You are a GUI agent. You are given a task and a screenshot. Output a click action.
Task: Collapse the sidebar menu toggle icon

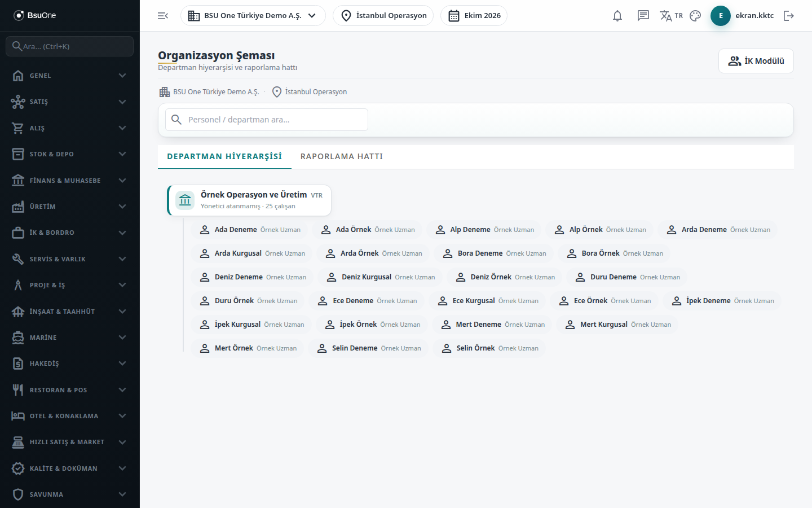[163, 16]
